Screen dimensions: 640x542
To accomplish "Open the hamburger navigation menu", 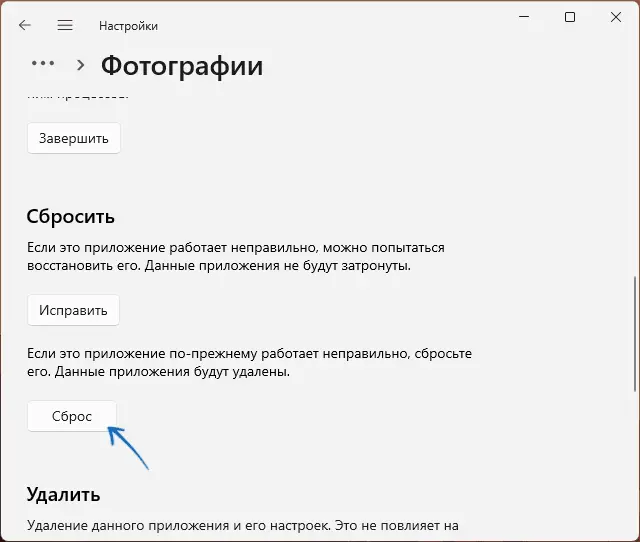I will pyautogui.click(x=65, y=25).
